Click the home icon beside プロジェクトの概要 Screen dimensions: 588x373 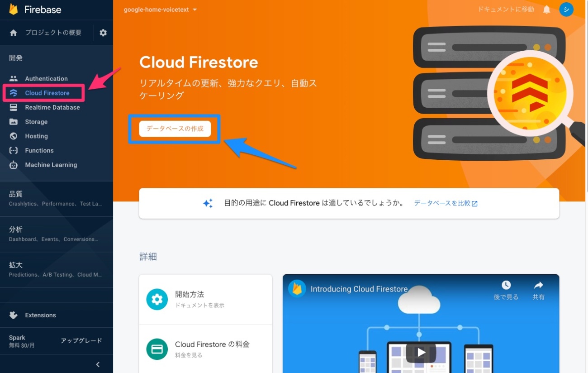coord(14,33)
